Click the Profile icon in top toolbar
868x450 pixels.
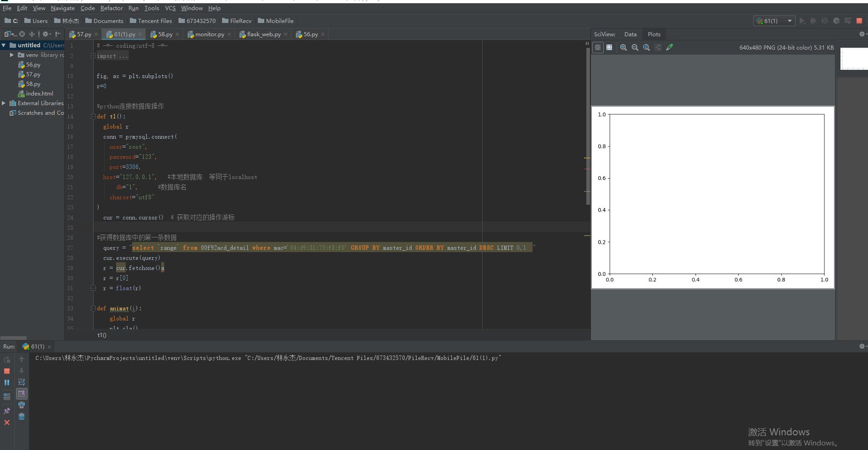pyautogui.click(x=836, y=21)
